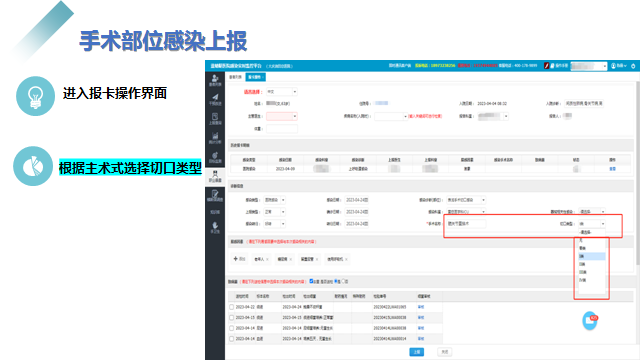Open the incision type dropdown arrow
The image size is (640, 360).
[x=602, y=224]
